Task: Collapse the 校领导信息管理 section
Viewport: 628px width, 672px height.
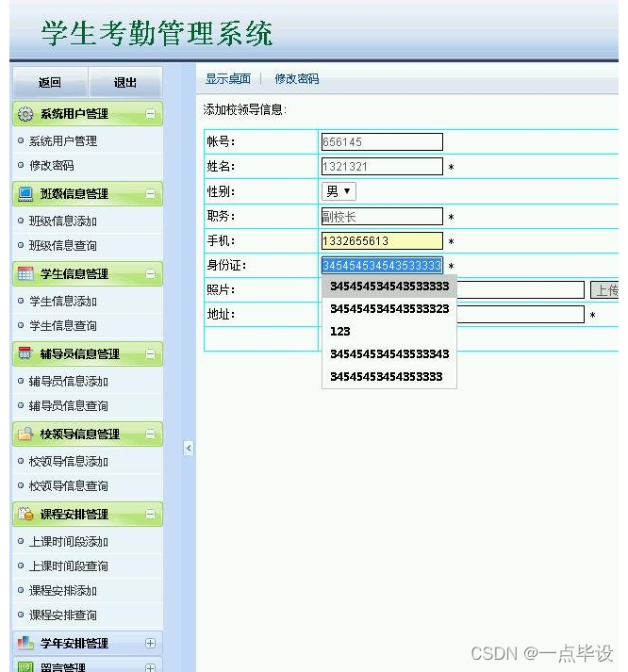Action: point(151,434)
